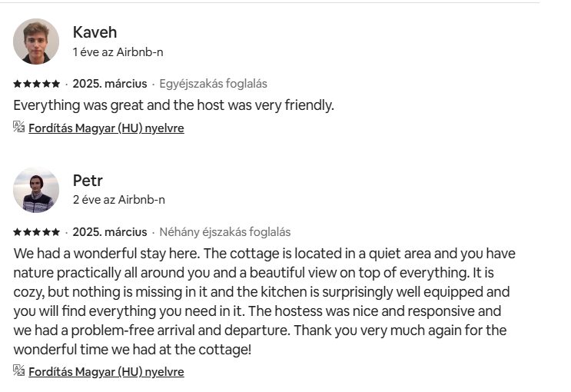The height and width of the screenshot is (392, 571).
Task: Open the reviewer name Kaveh
Action: (95, 32)
